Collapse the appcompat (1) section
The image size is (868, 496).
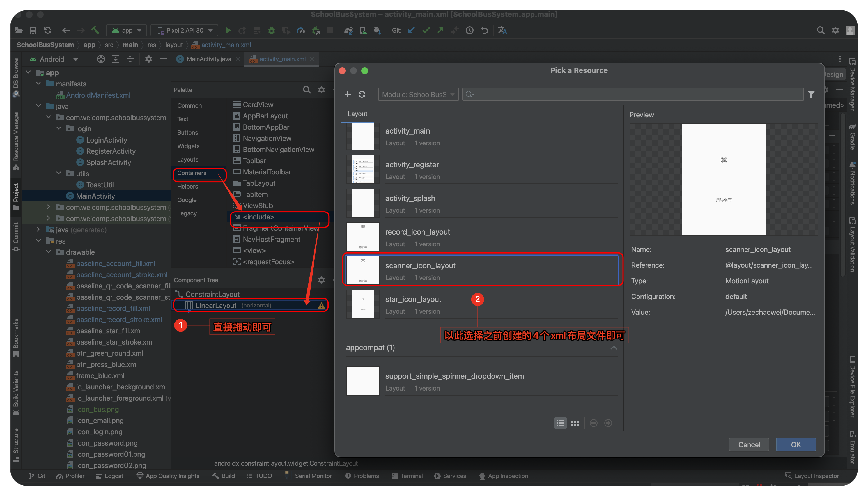tap(614, 348)
